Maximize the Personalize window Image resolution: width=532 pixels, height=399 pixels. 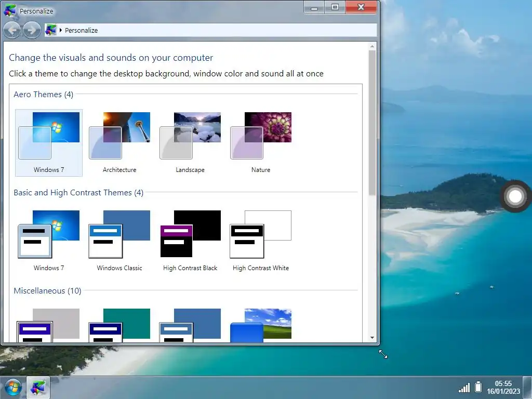pyautogui.click(x=335, y=7)
